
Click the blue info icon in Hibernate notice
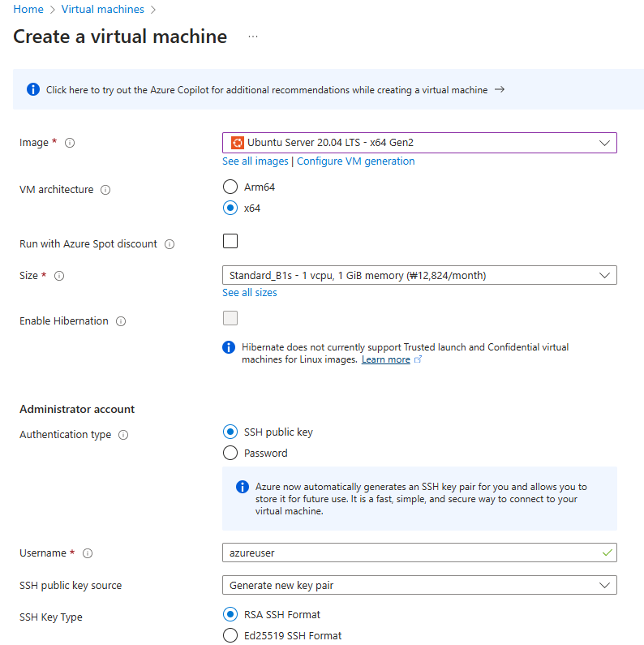coord(229,347)
